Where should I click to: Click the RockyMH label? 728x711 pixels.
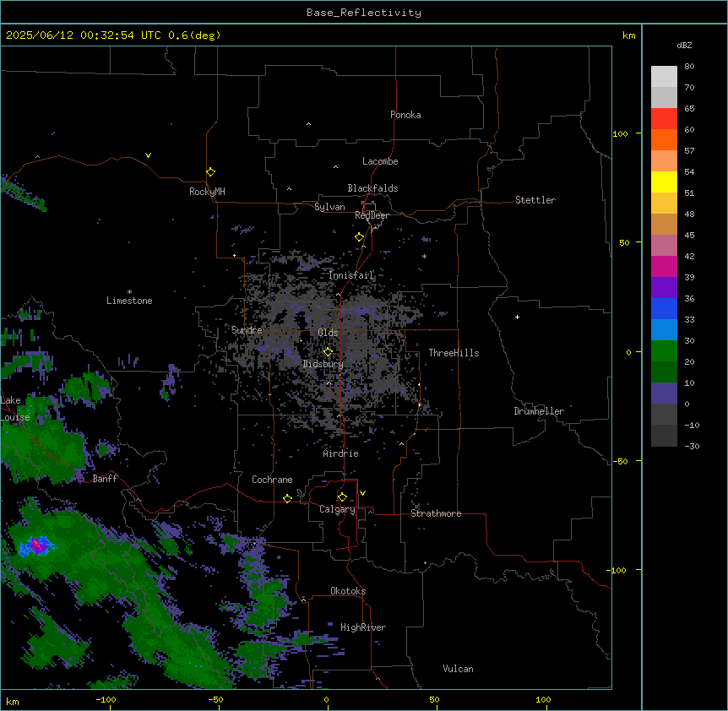pyautogui.click(x=207, y=192)
